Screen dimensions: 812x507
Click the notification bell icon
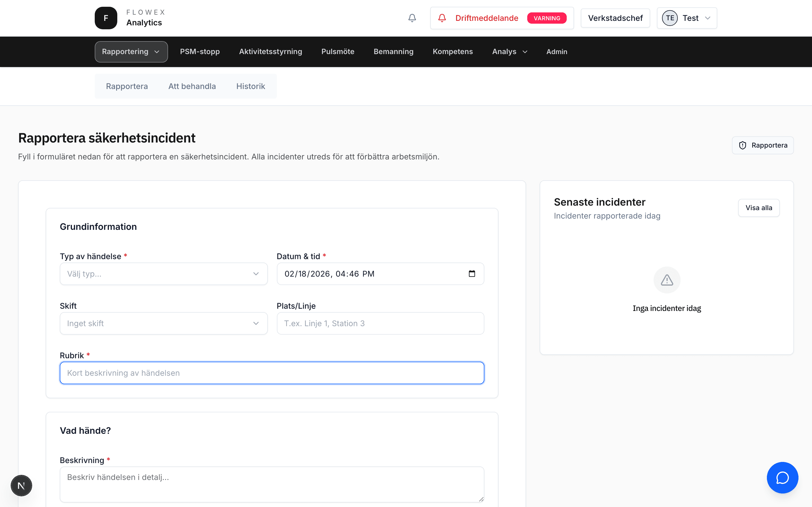click(412, 18)
